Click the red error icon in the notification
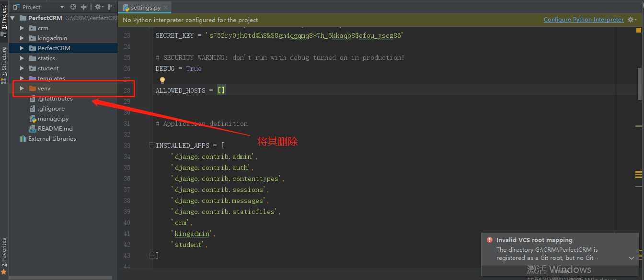The width and height of the screenshot is (644, 280). 490,240
